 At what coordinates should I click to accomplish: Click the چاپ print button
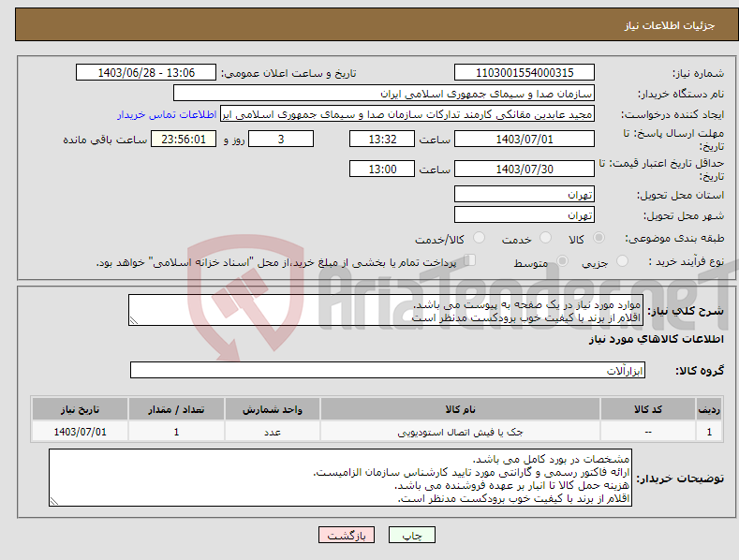click(x=412, y=536)
